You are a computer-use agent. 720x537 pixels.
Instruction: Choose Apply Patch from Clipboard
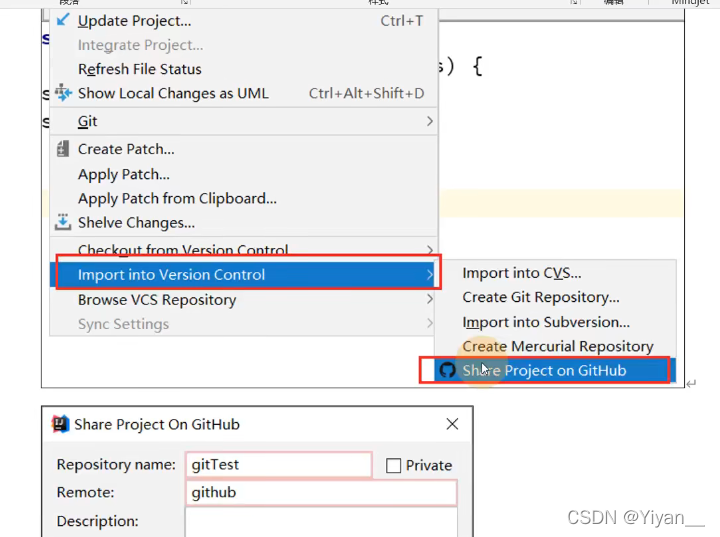tap(244, 198)
